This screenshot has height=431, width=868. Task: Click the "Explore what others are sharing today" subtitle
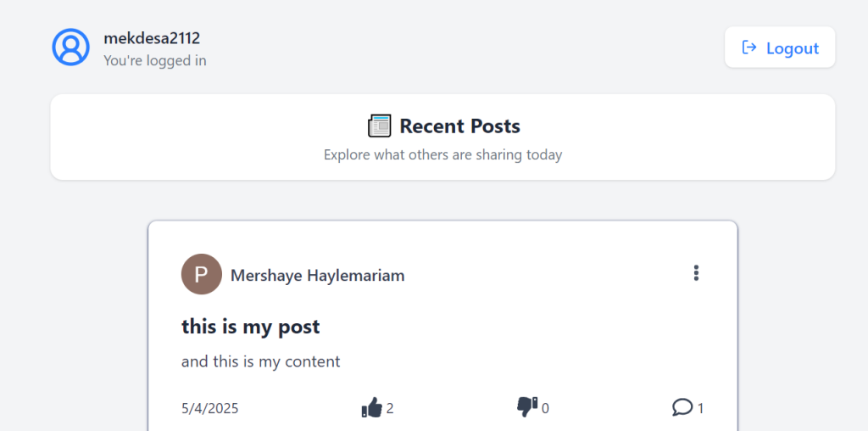coord(442,155)
